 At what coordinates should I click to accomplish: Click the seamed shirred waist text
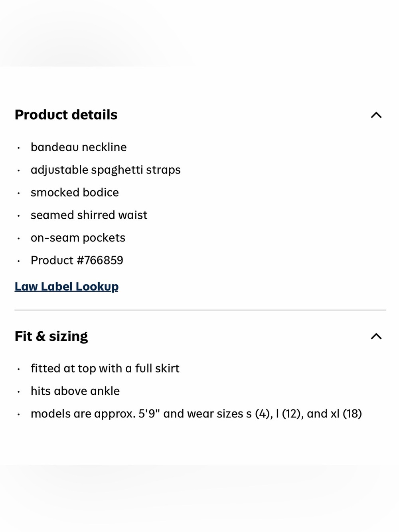[89, 215]
